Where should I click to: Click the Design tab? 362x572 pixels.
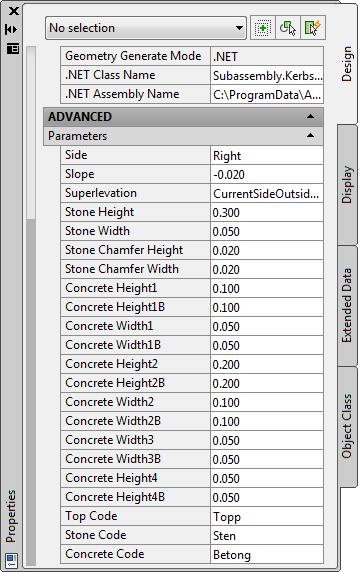[347, 64]
